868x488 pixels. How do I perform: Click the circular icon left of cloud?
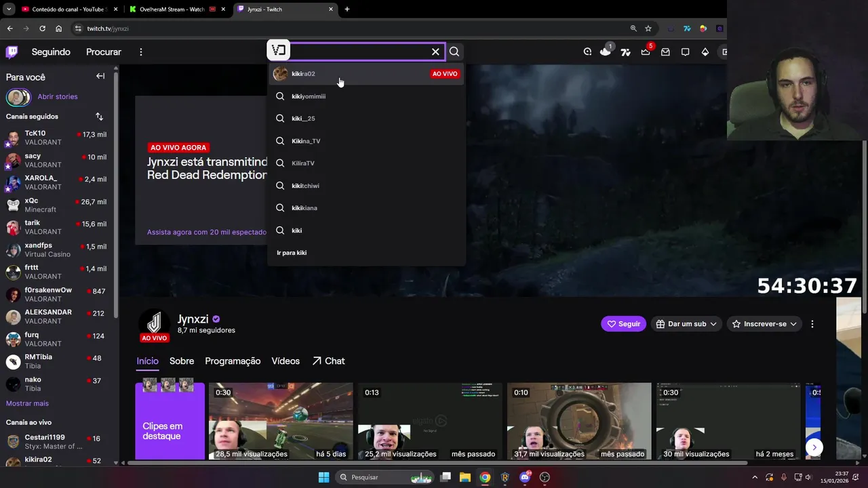(587, 52)
